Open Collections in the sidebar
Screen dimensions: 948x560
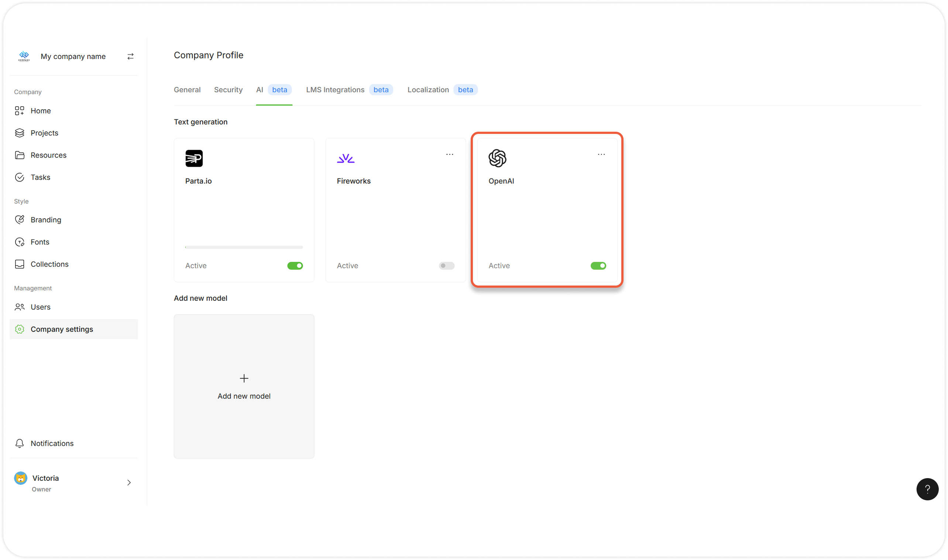(49, 264)
